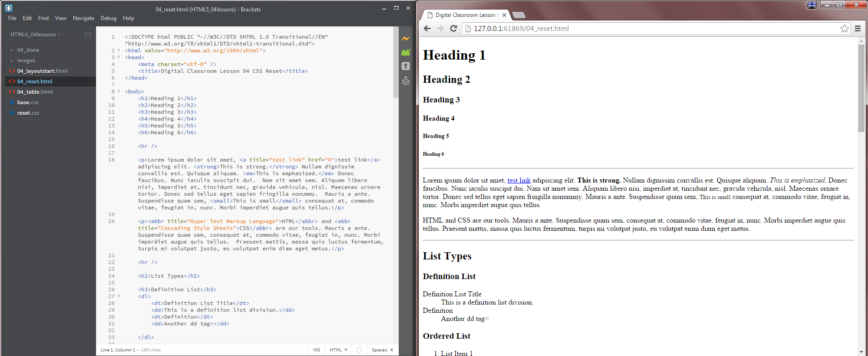868x356 pixels.
Task: Reload the browser page
Action: coord(453,28)
